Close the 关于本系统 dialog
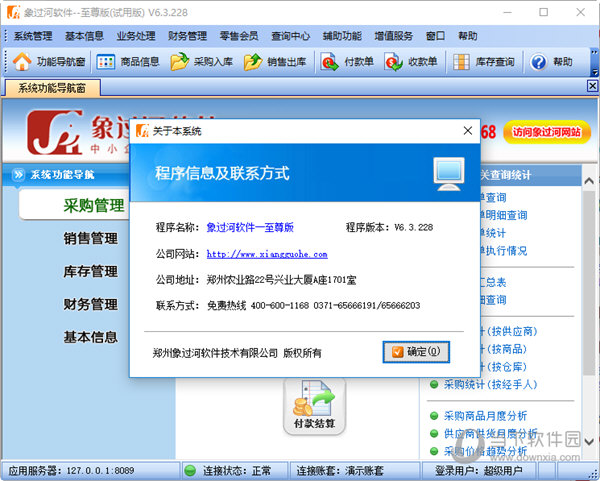This screenshot has height=481, width=600. pos(468,131)
